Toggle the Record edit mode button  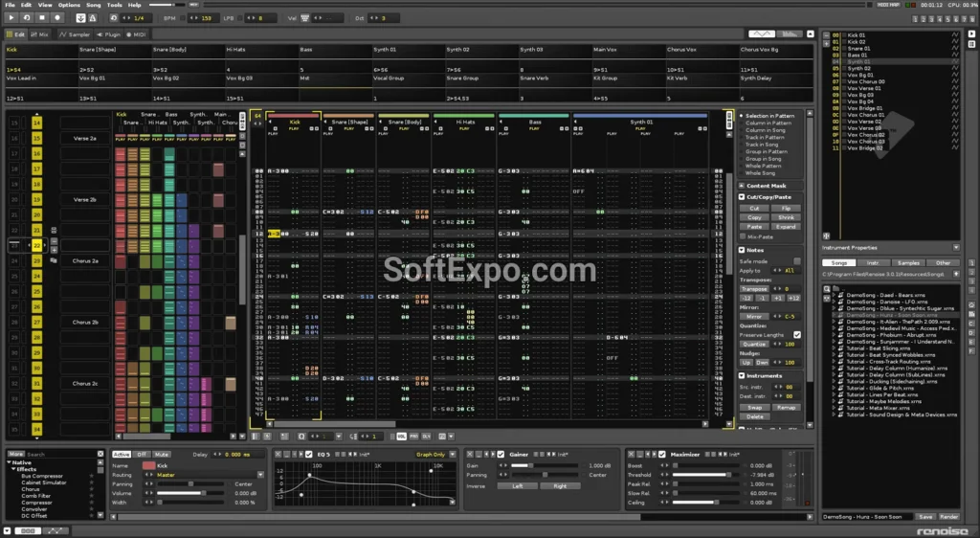[x=56, y=18]
